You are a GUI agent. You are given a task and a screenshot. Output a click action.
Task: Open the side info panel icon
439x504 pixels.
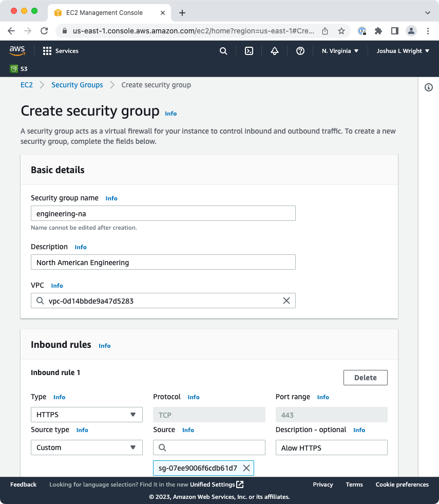pyautogui.click(x=428, y=87)
